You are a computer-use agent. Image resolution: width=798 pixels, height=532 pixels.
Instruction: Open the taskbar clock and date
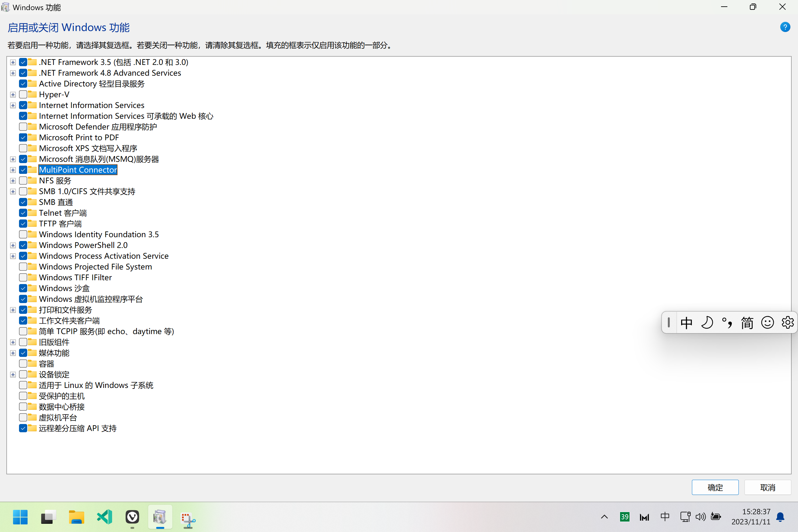(x=751, y=517)
